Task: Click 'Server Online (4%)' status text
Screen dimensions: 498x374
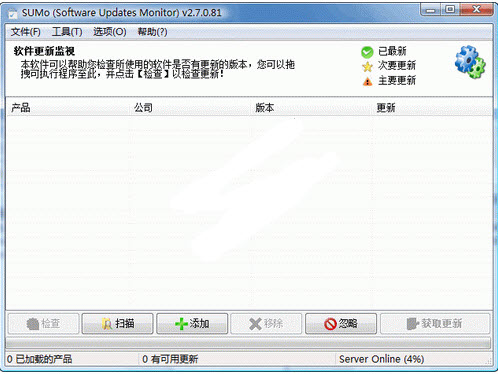Action: point(381,359)
